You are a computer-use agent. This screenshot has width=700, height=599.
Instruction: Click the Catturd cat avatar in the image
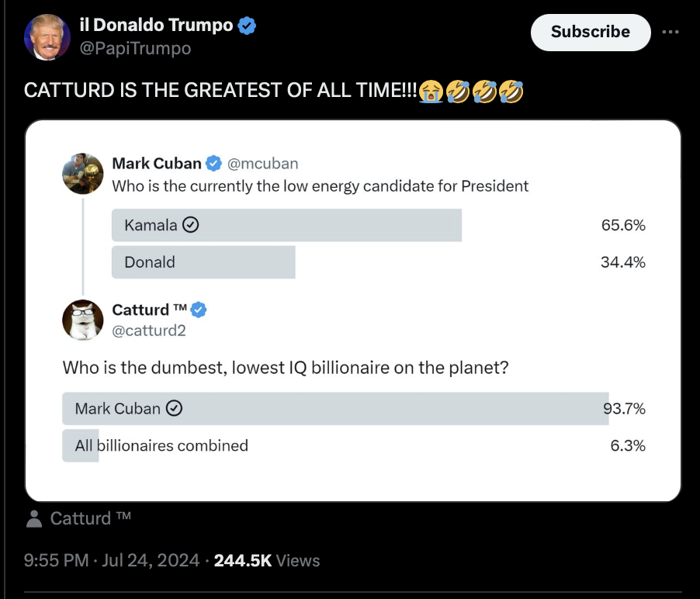tap(83, 320)
